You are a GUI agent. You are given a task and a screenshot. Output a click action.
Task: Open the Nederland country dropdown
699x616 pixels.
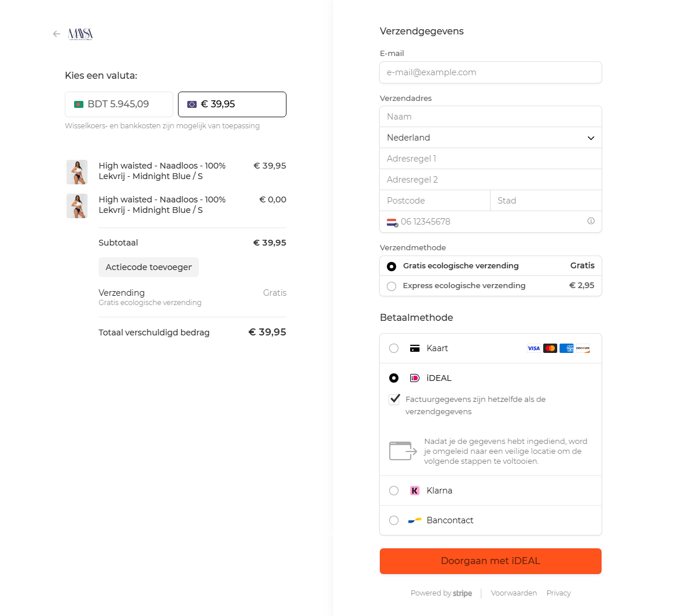(490, 138)
